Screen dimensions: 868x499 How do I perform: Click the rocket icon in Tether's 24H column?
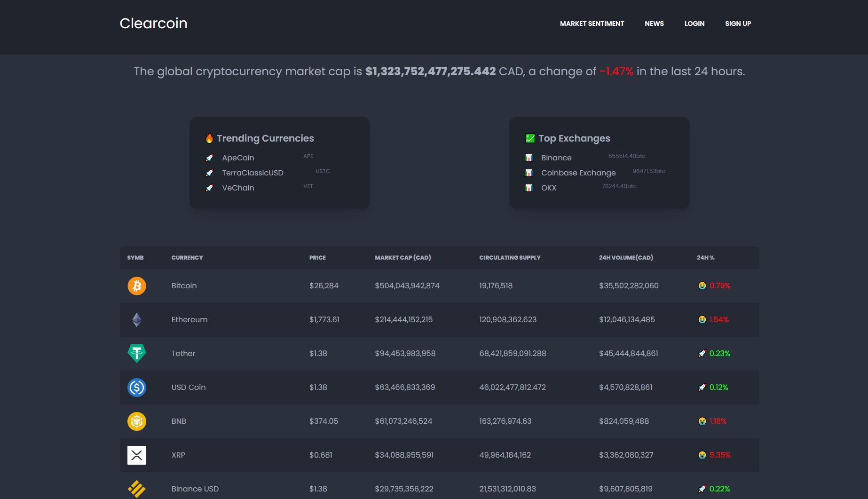click(x=702, y=353)
